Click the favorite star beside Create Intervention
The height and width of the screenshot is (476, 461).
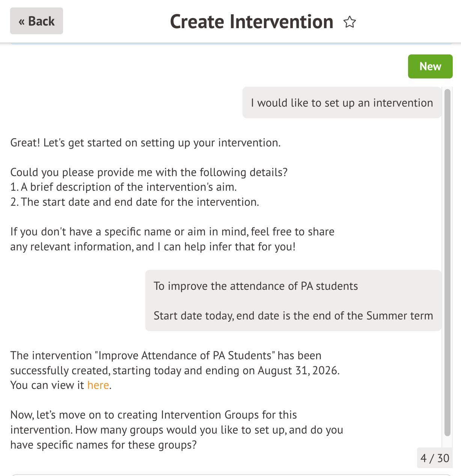[x=350, y=22]
